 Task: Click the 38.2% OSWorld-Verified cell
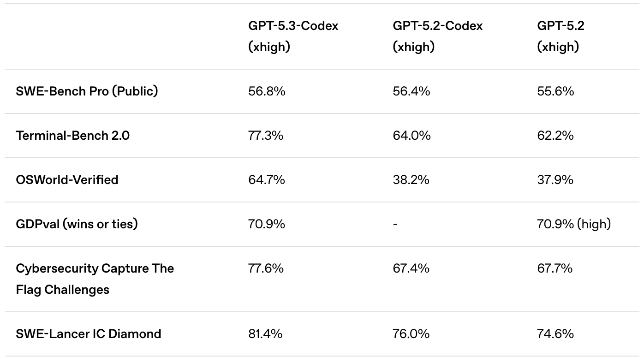[x=411, y=180]
